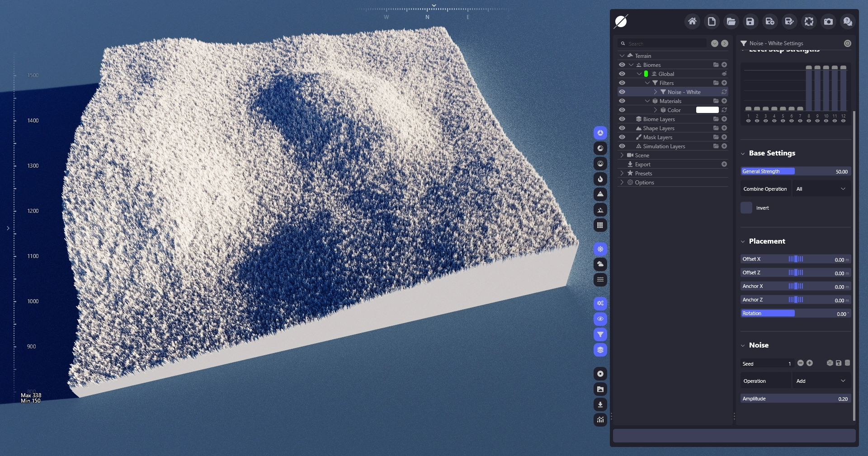868x456 pixels.
Task: Click the white Color material swatch
Action: (x=707, y=110)
